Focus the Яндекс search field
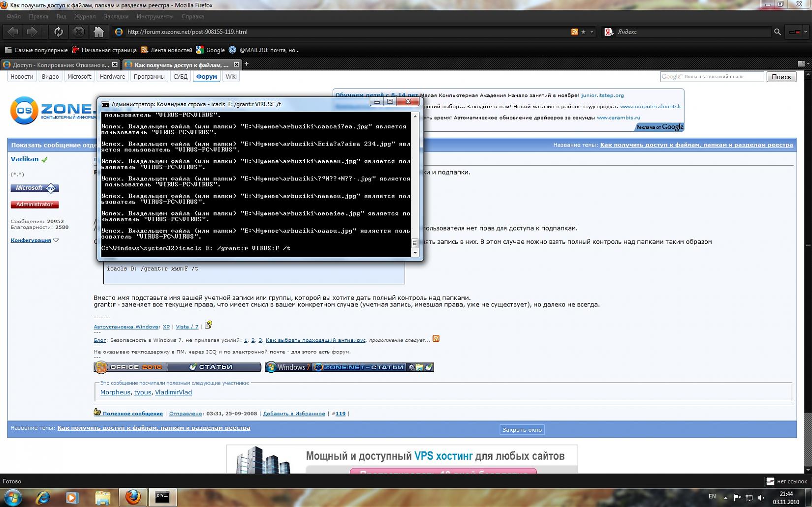Image resolution: width=812 pixels, height=507 pixels. click(693, 32)
